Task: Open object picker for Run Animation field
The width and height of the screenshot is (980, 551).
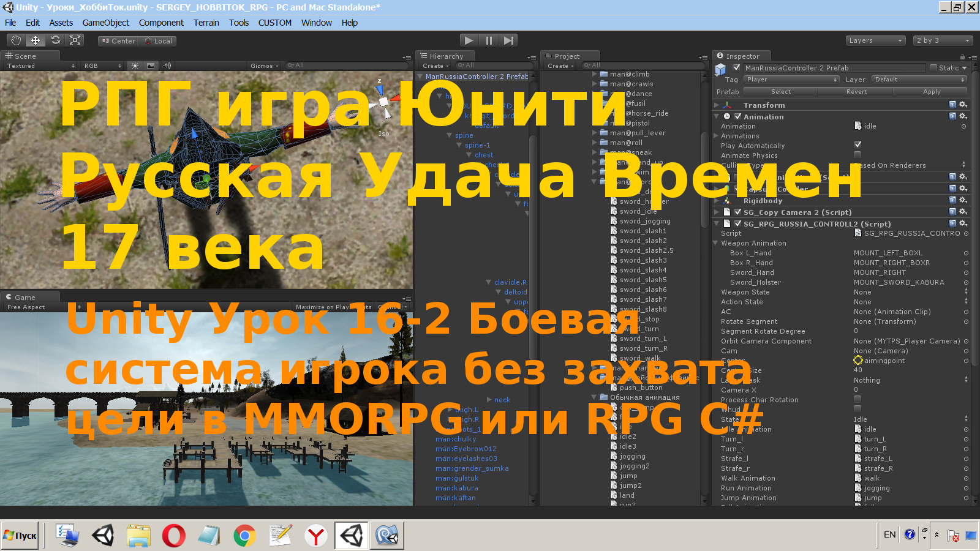Action: tap(966, 489)
